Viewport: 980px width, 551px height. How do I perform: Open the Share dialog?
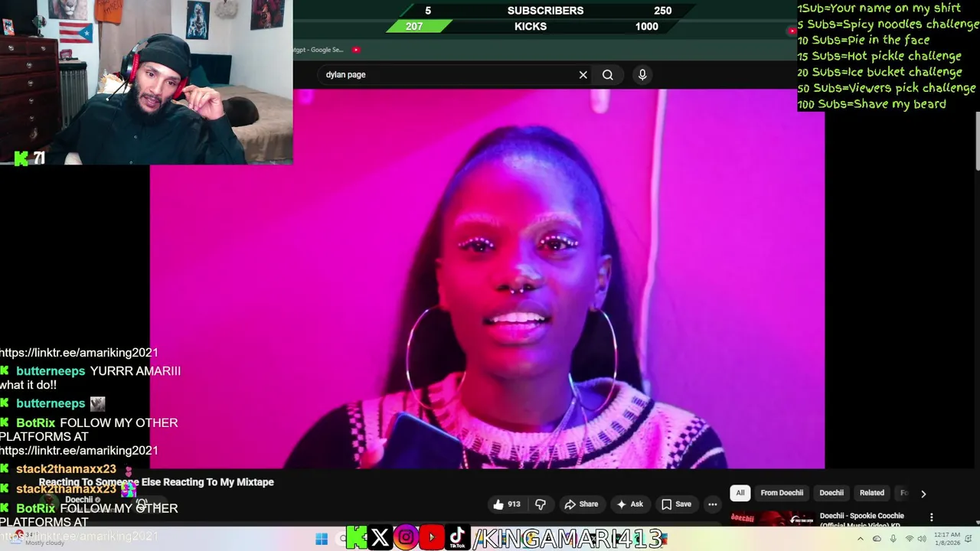tap(581, 504)
